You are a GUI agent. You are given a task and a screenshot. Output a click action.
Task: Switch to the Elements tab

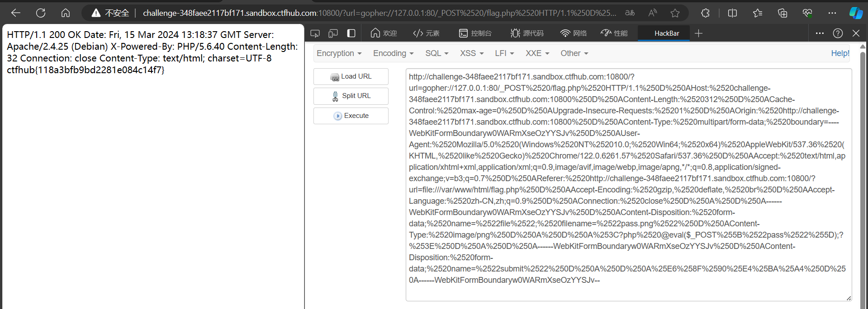point(426,33)
